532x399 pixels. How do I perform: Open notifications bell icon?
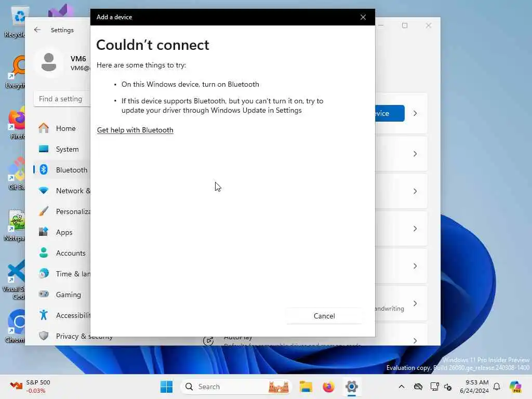tap(497, 387)
